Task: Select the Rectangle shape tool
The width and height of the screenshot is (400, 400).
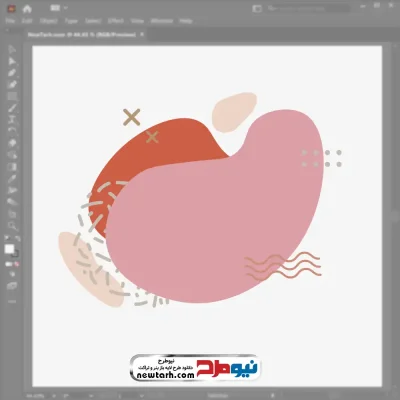Action: click(12, 96)
